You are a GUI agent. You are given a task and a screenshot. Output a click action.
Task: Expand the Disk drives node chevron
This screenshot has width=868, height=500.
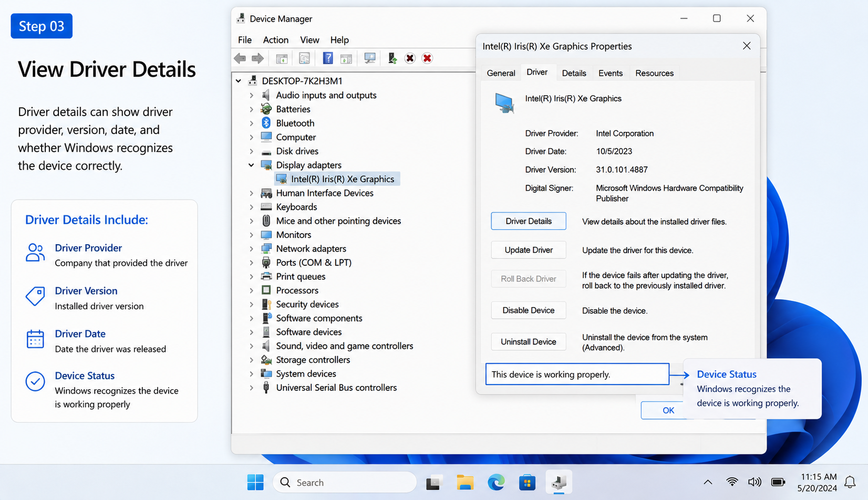251,151
